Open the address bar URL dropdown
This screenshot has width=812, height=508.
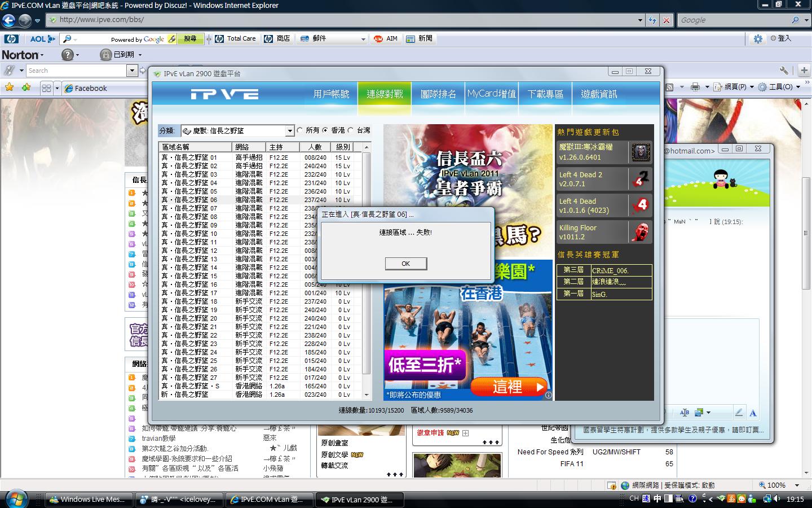click(x=640, y=20)
